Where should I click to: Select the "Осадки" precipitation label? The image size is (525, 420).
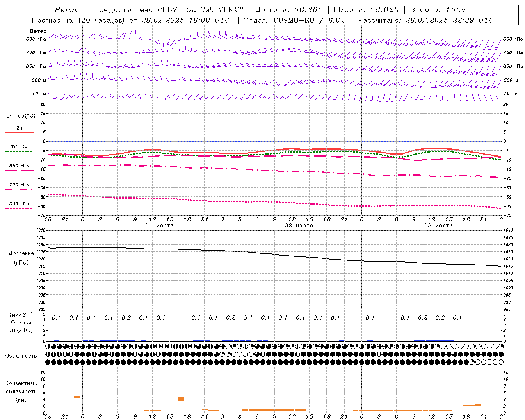(x=21, y=322)
